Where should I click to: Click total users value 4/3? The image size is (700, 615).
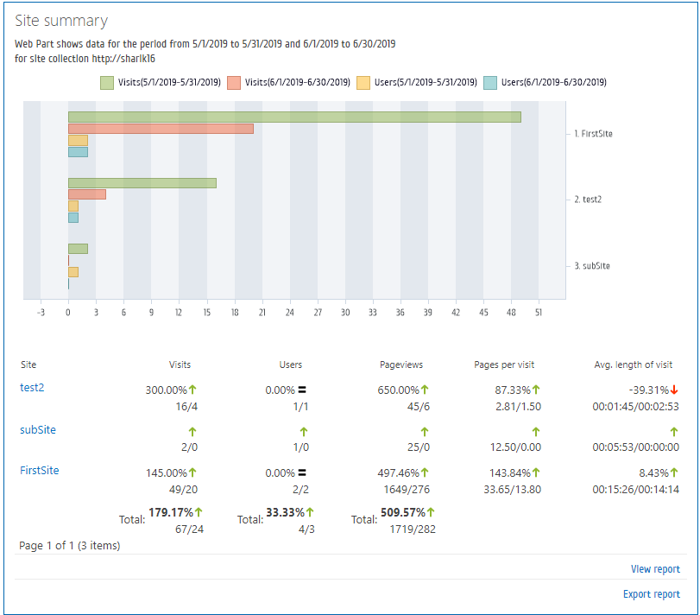[x=306, y=529]
